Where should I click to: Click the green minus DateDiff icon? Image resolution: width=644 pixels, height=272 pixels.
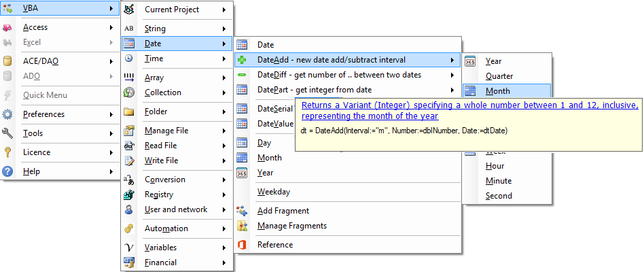(242, 75)
